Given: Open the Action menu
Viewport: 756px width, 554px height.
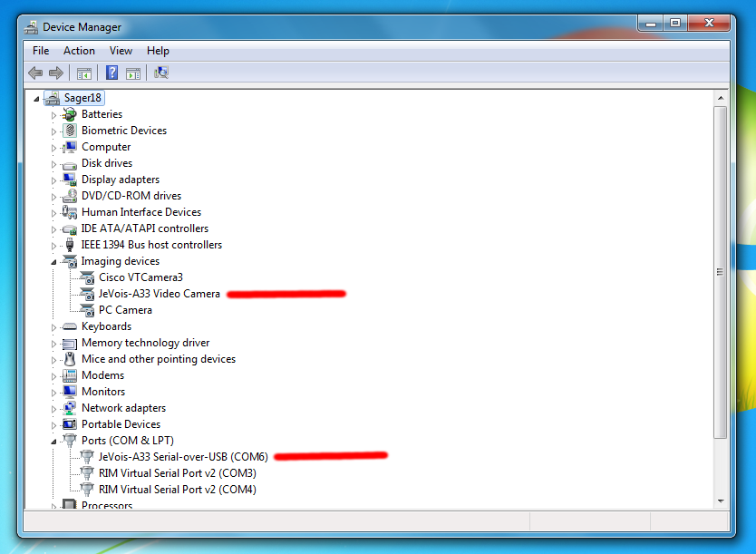Looking at the screenshot, I should click(x=79, y=51).
